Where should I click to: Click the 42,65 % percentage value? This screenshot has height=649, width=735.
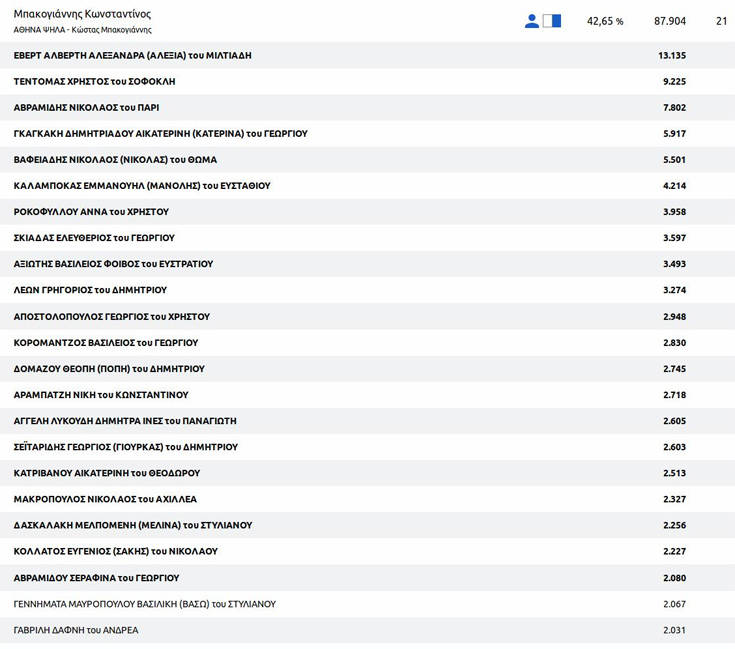604,21
